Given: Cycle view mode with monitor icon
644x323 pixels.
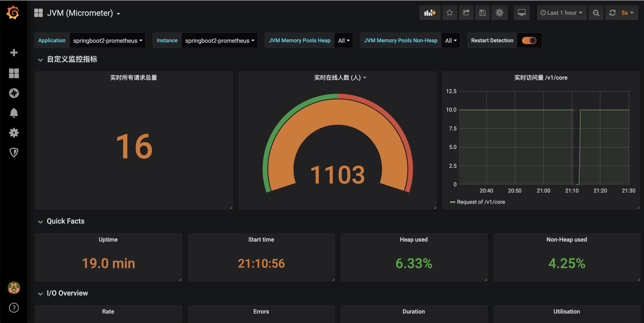Looking at the screenshot, I should tap(522, 13).
